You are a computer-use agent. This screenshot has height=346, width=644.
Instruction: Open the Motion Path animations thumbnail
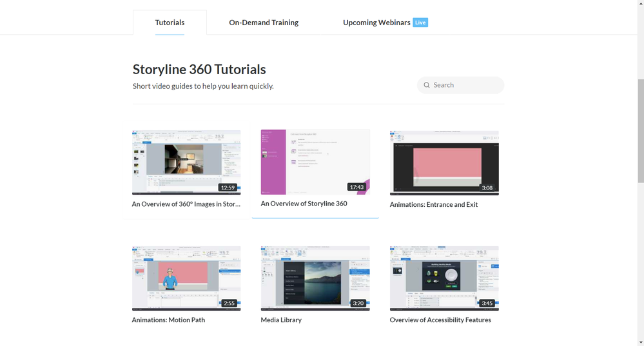pyautogui.click(x=186, y=278)
